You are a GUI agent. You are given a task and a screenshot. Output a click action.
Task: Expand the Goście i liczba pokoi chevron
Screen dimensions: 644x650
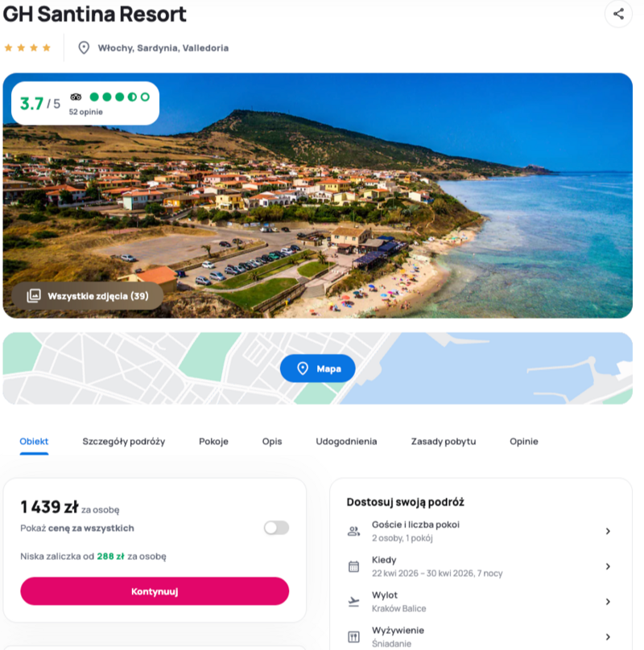[608, 531]
